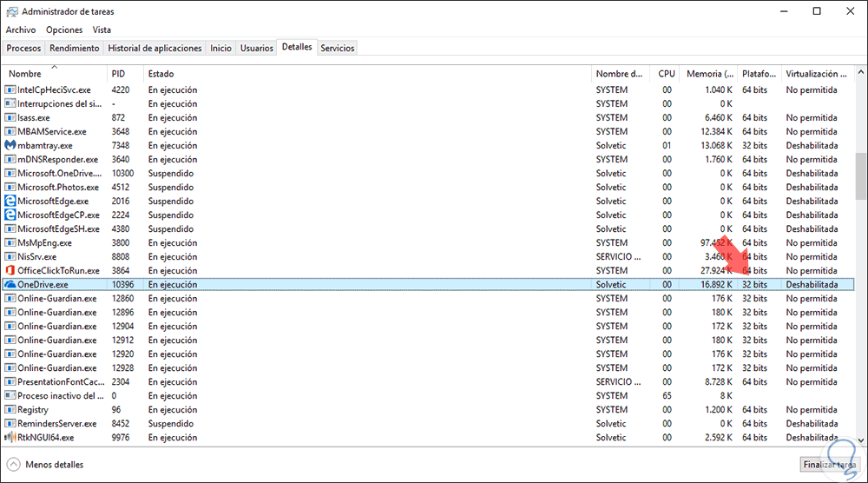Screen dimensions: 868x483
Task: Click memory value 13.068 K of mbamtray.exe
Action: tap(716, 145)
